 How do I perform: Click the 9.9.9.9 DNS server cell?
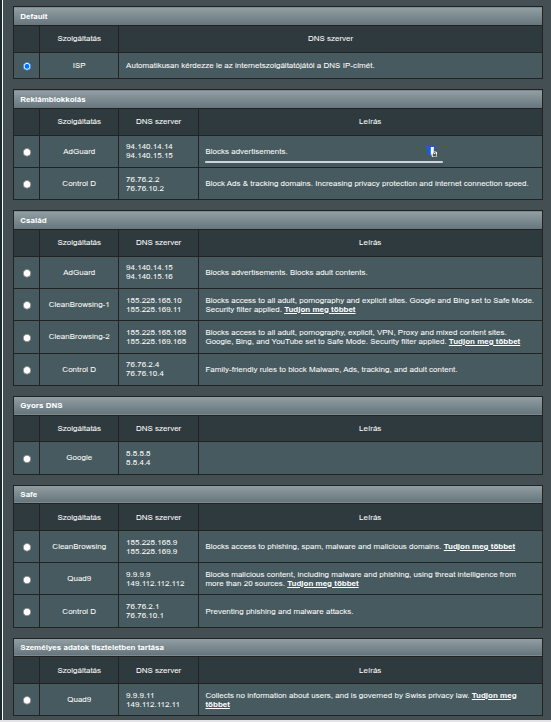(158, 579)
